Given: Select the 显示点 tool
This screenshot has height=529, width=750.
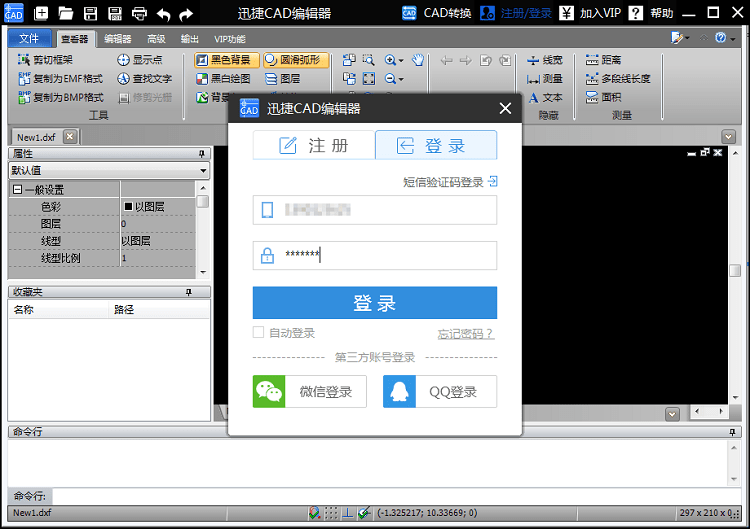Looking at the screenshot, I should pyautogui.click(x=140, y=60).
